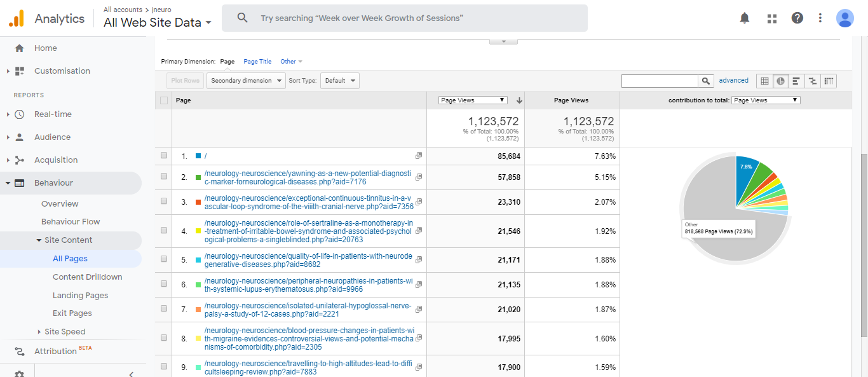Tick the checkbox for row 1
The height and width of the screenshot is (377, 868).
point(165,156)
